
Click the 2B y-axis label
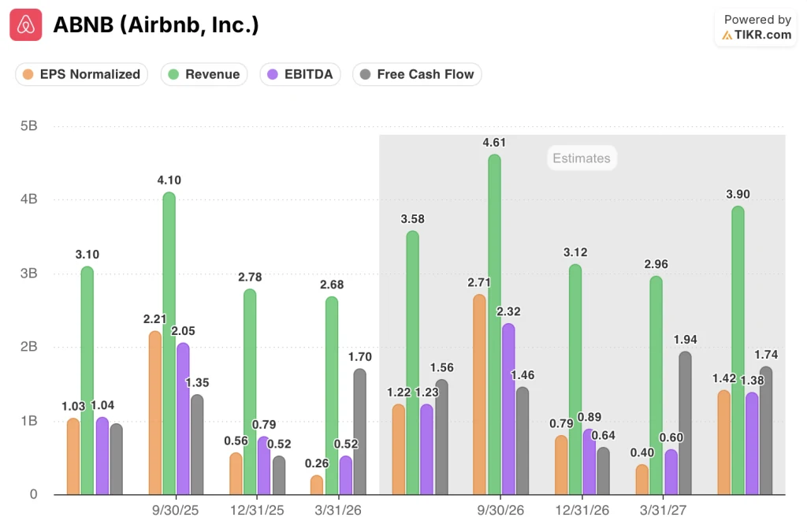point(29,347)
